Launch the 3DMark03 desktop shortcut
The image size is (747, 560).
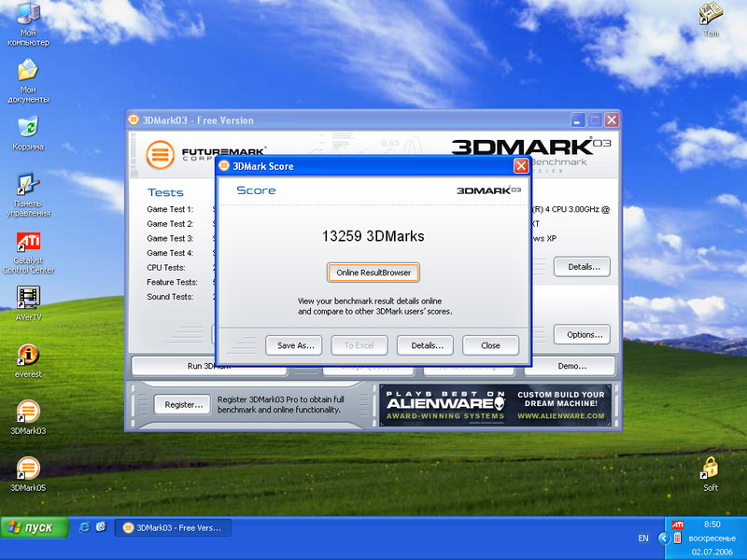(x=28, y=417)
